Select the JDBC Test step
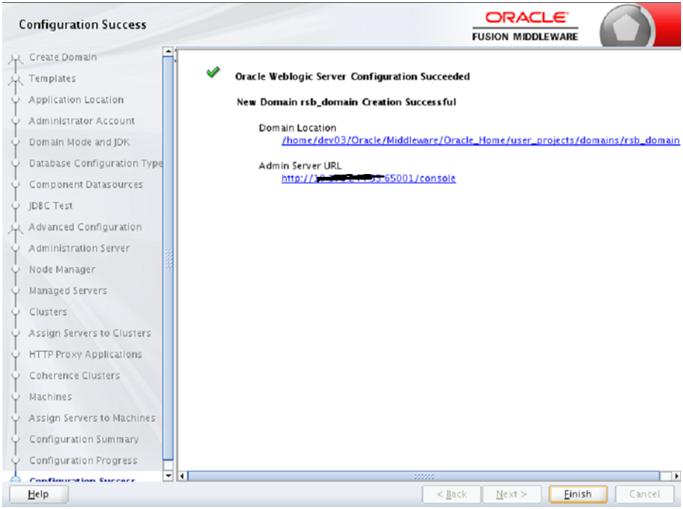Viewport: 683px width, 509px height. (x=51, y=206)
